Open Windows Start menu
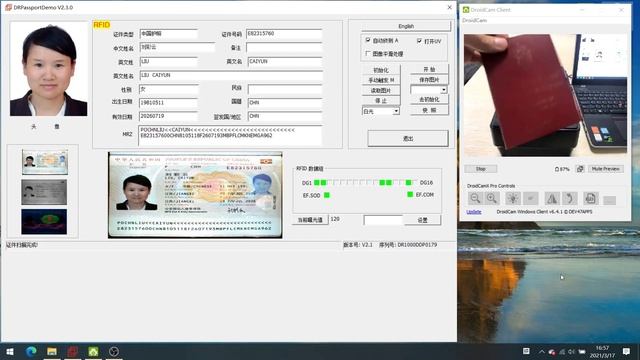This screenshot has width=640, height=360. click(x=10, y=351)
